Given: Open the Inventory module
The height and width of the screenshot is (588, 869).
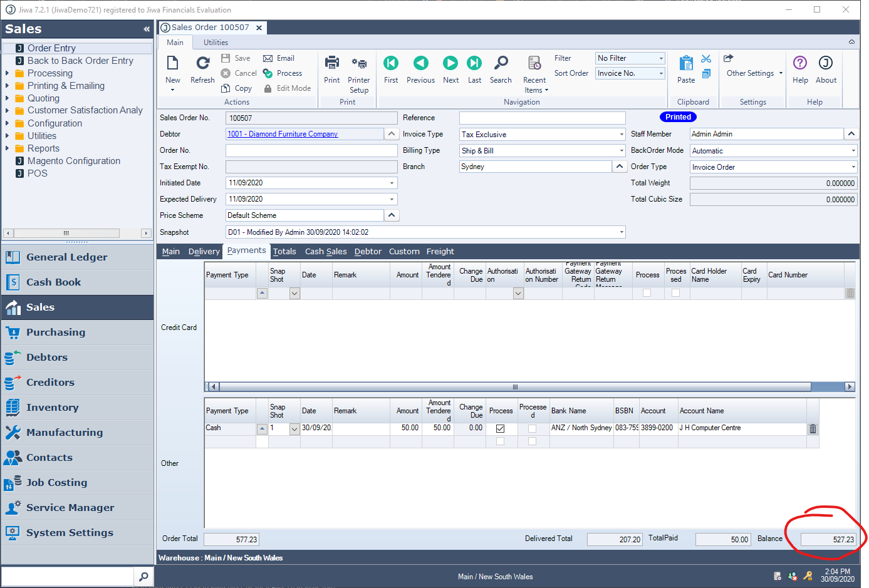Looking at the screenshot, I should pos(53,408).
